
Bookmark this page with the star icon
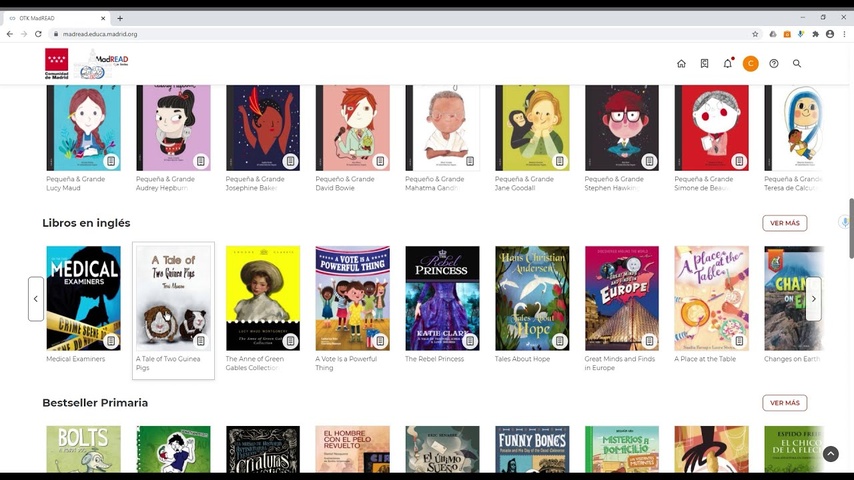pos(755,34)
